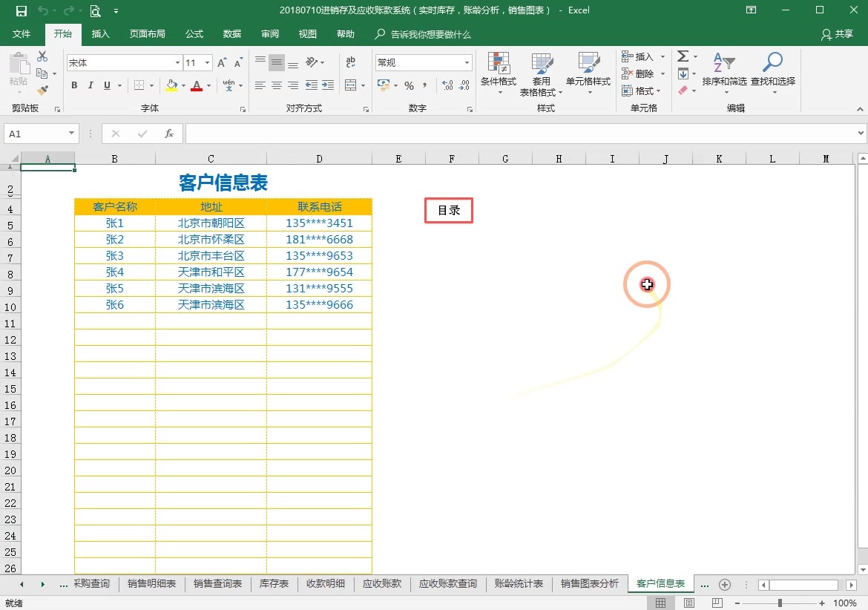Open print preview from quick access toolbar
Image resolution: width=868 pixels, height=610 pixels.
point(95,10)
